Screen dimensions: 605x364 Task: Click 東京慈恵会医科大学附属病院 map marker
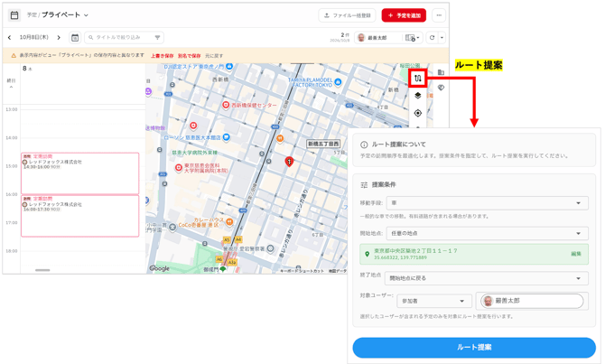pyautogui.click(x=178, y=167)
